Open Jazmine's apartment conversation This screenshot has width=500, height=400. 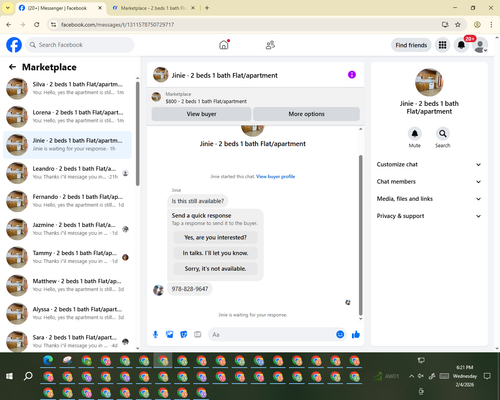[x=67, y=229]
